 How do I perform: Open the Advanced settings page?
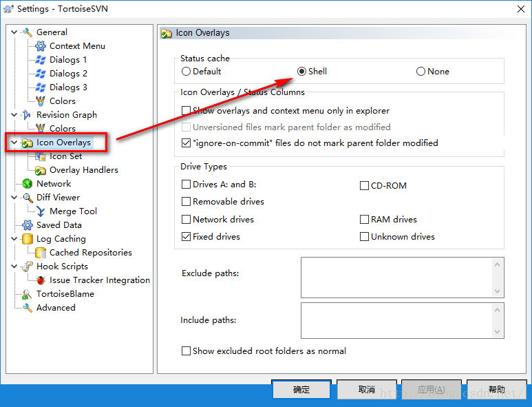point(56,308)
